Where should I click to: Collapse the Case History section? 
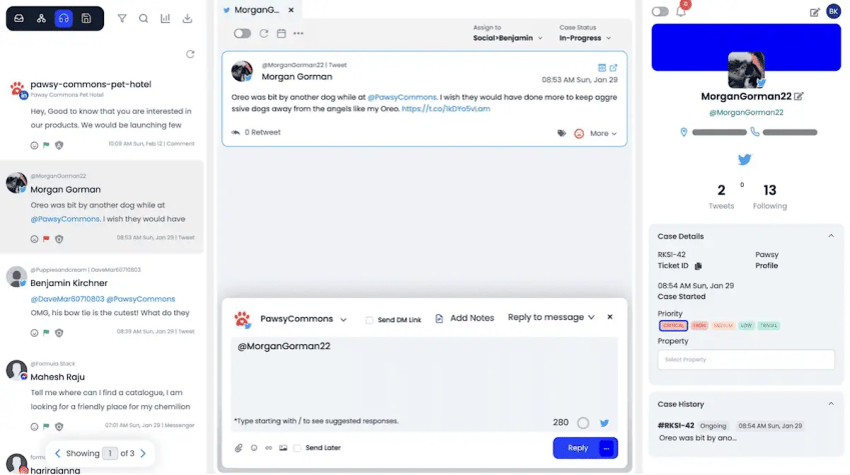click(830, 404)
